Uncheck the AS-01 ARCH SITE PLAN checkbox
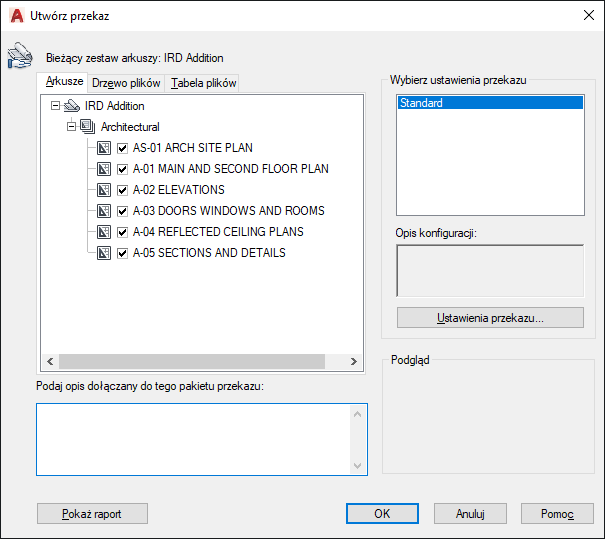The height and width of the screenshot is (539, 605). pos(122,148)
